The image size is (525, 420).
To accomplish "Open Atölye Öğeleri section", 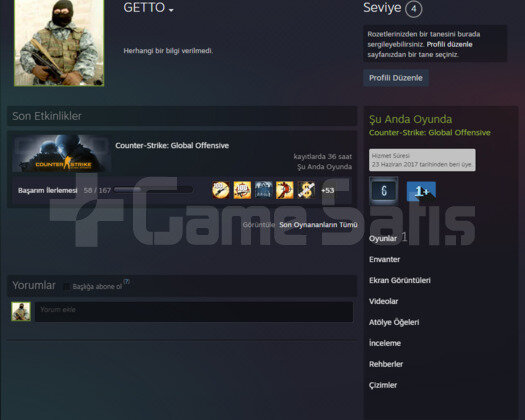I will pos(394,322).
